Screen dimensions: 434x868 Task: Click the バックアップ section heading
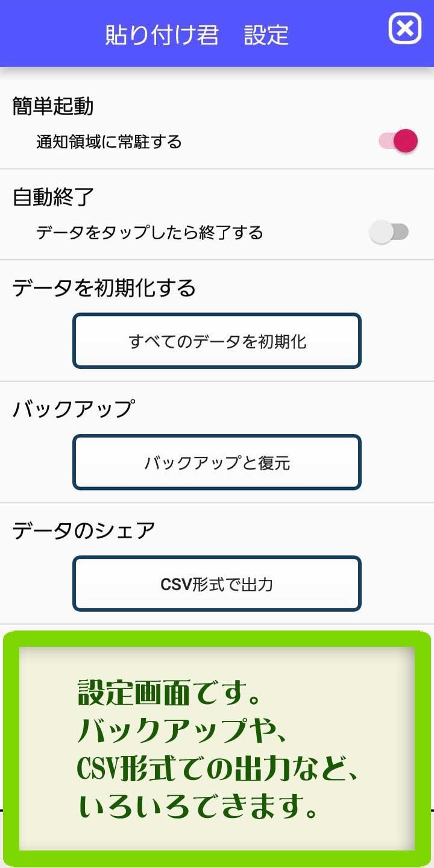(72, 409)
